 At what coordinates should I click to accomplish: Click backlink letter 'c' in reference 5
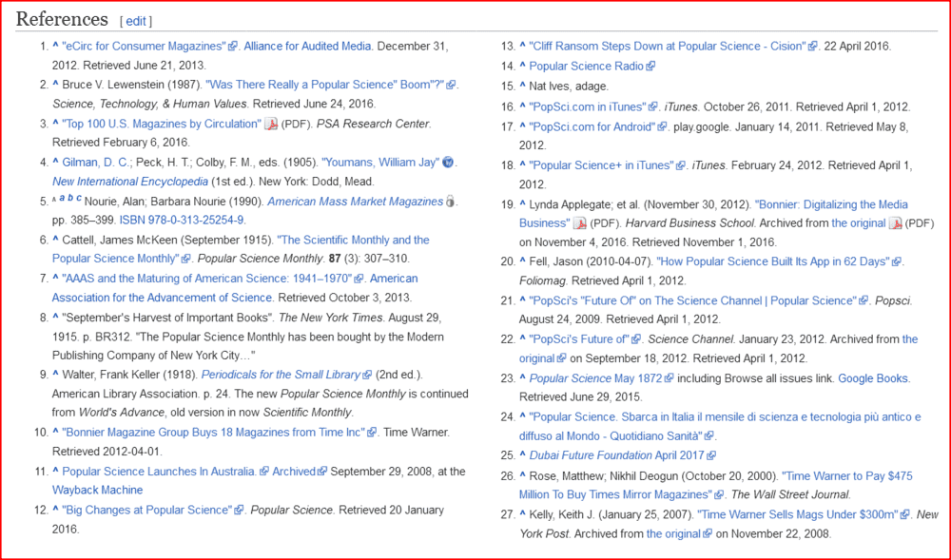click(78, 200)
